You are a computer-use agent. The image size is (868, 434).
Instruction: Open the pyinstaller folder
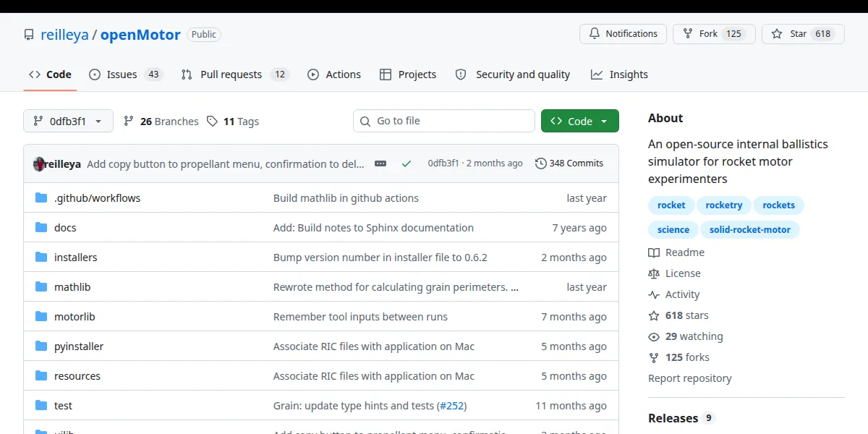[x=79, y=346]
